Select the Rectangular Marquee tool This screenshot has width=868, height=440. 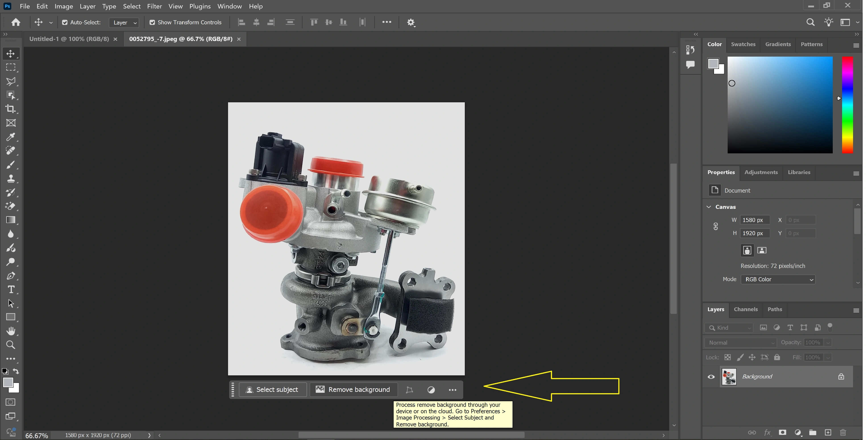click(11, 67)
